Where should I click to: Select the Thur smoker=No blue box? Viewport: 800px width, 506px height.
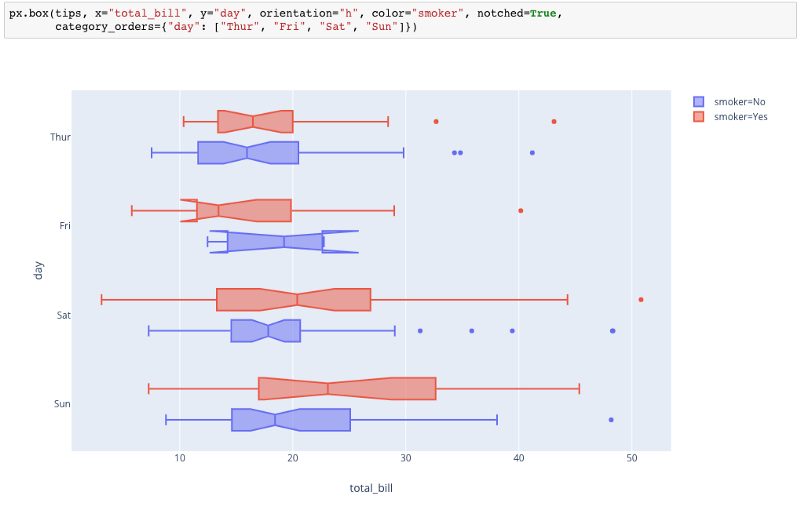coord(248,153)
